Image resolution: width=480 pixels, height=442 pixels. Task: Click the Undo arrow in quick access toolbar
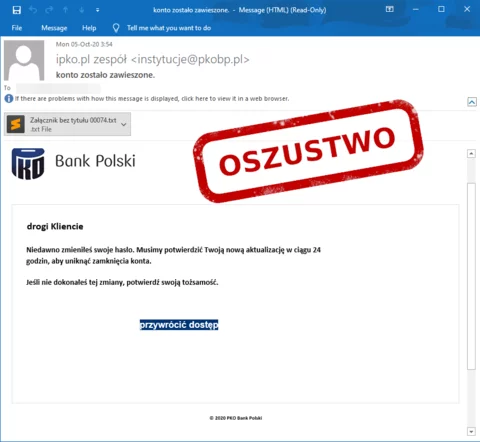pos(33,10)
